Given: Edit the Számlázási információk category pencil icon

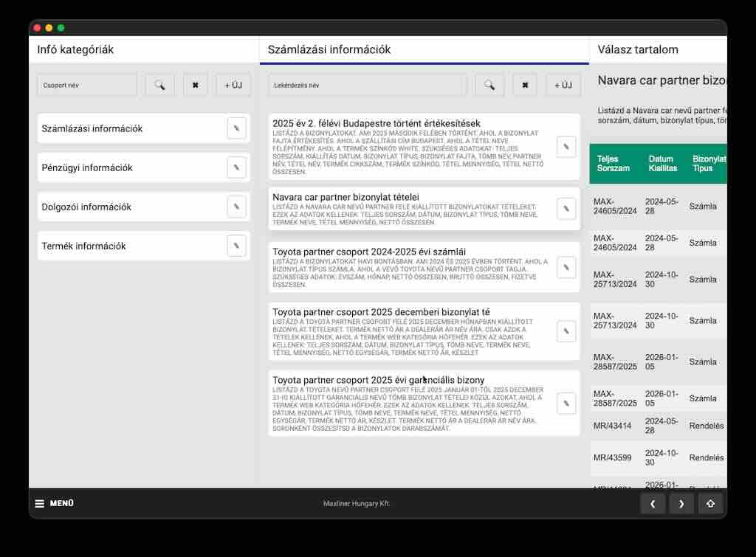Looking at the screenshot, I should point(236,128).
